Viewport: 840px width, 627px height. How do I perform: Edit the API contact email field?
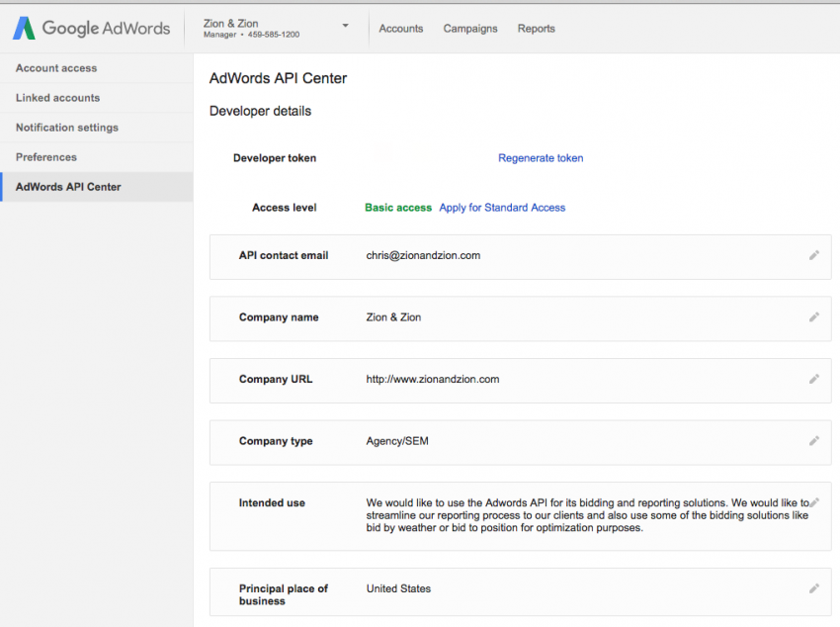814,254
